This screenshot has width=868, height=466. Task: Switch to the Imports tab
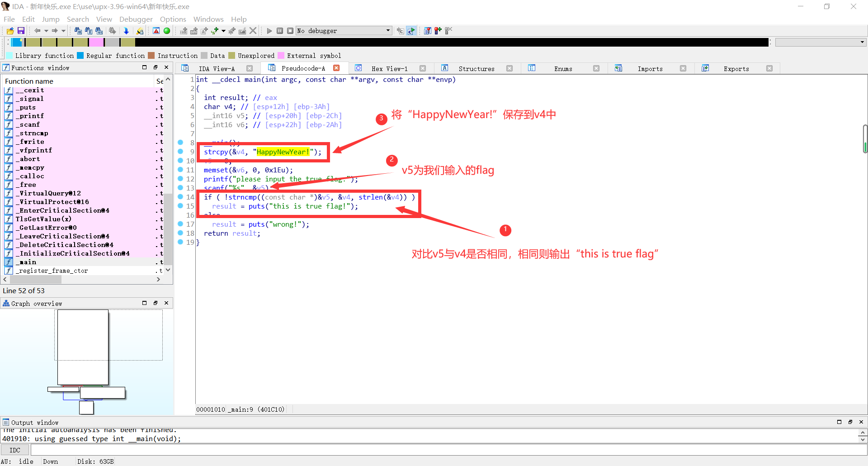coord(650,69)
